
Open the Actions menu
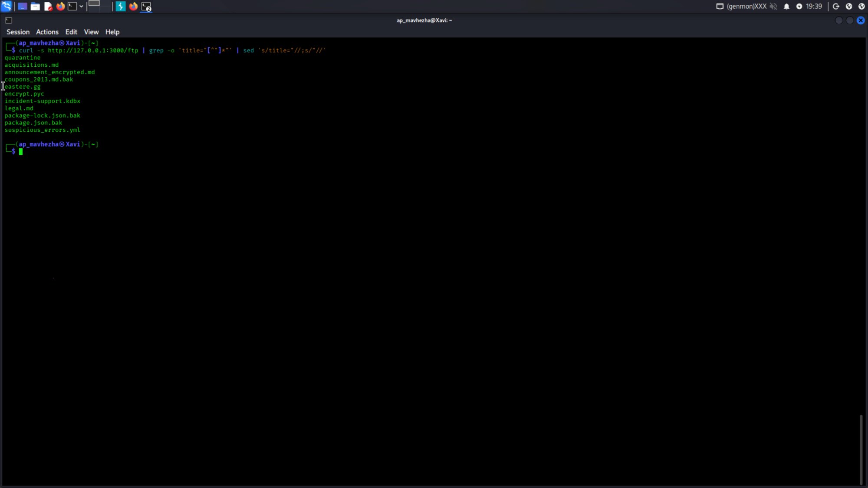pyautogui.click(x=47, y=32)
